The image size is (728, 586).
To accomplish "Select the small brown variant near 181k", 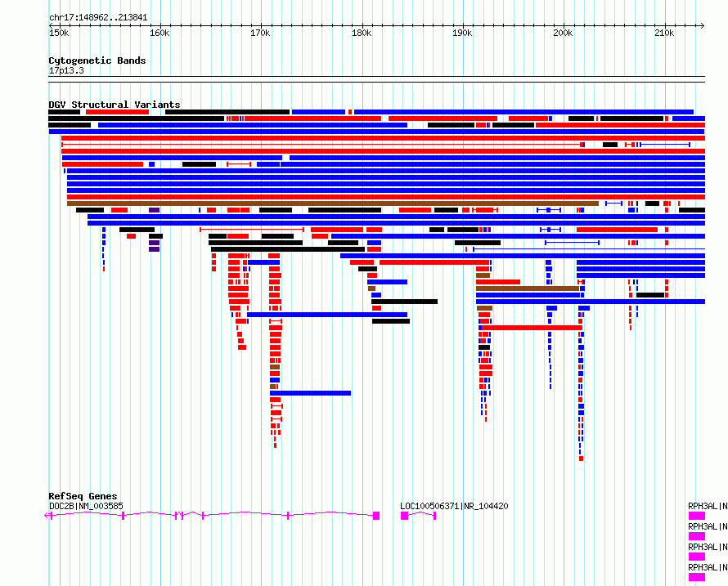I will (x=371, y=289).
